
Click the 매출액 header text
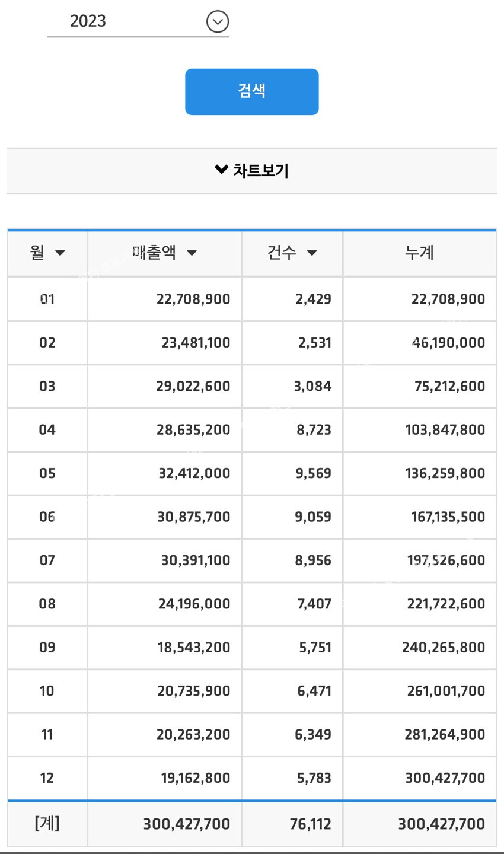[154, 253]
